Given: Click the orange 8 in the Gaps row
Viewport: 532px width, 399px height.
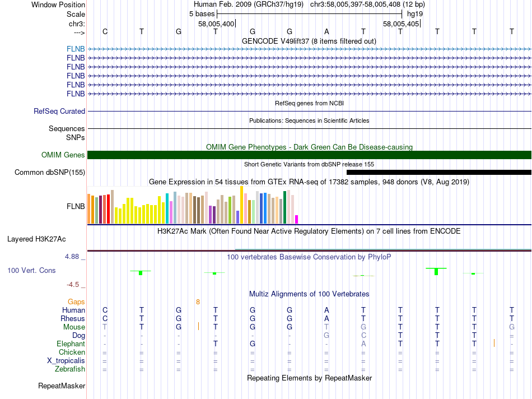Looking at the screenshot, I should [198, 302].
